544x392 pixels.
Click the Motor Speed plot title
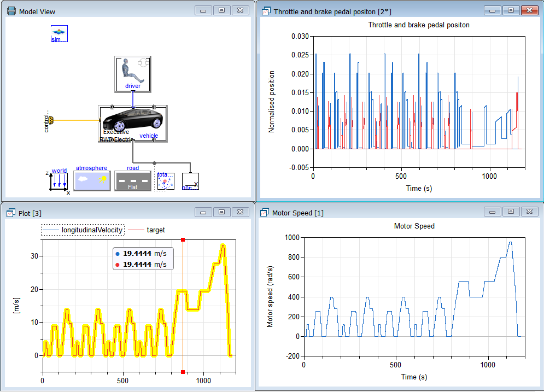coord(414,226)
